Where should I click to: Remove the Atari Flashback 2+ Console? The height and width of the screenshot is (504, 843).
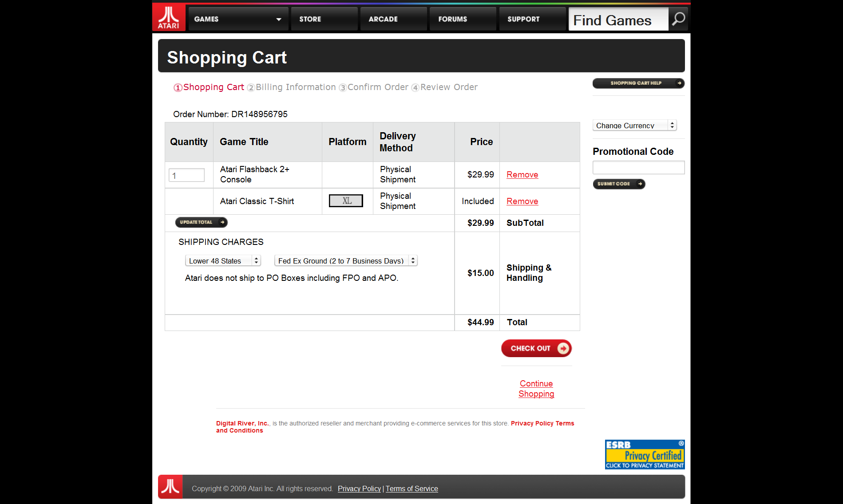[x=522, y=175]
